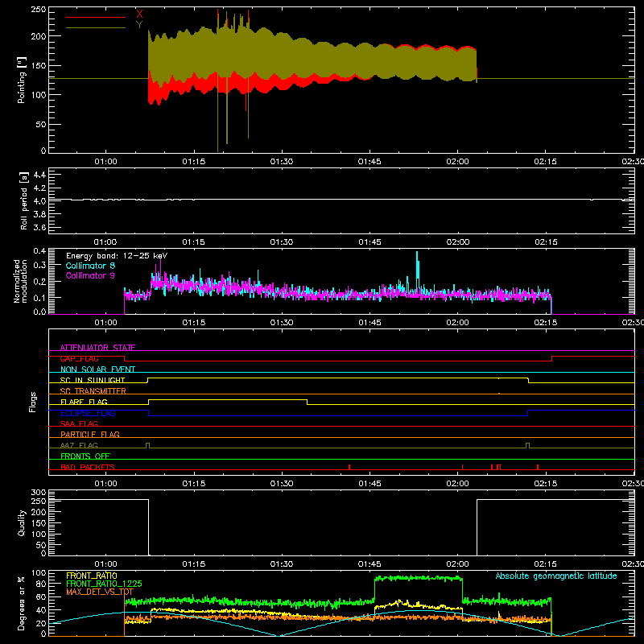The width and height of the screenshot is (644, 644).
Task: Click the ECLIPSE_FLAG label
Action: click(88, 413)
